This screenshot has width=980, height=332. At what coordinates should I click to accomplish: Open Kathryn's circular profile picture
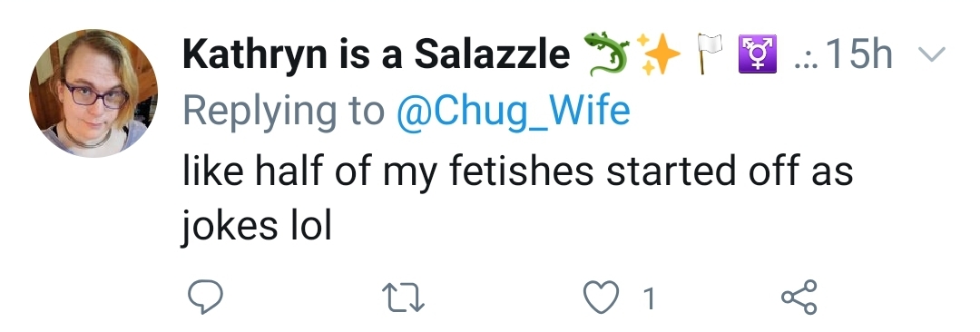tap(93, 93)
